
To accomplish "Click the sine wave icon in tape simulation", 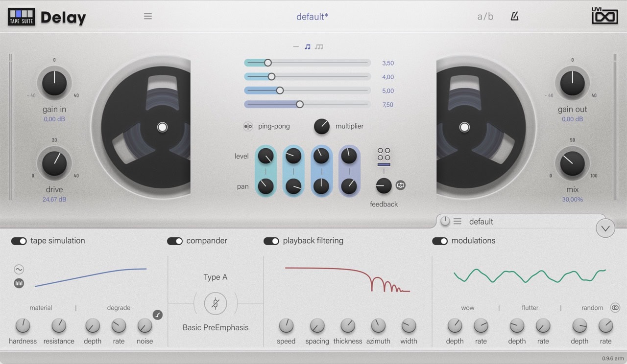I will point(19,270).
